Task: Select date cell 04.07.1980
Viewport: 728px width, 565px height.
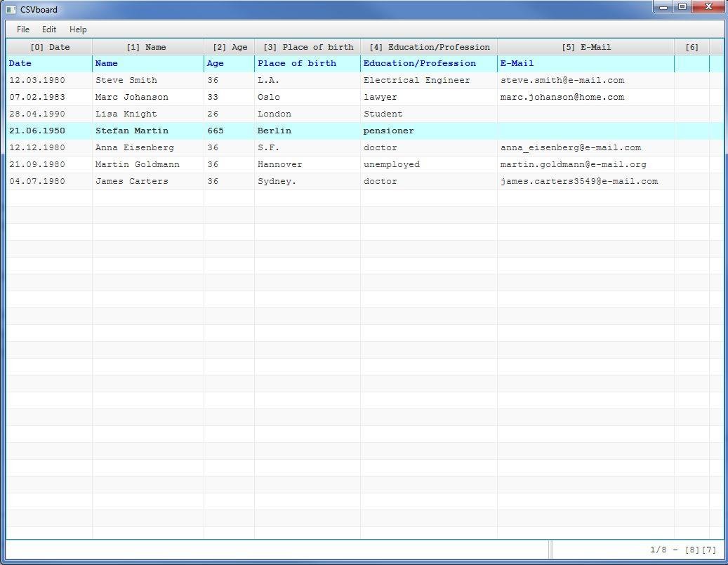Action: coord(49,181)
